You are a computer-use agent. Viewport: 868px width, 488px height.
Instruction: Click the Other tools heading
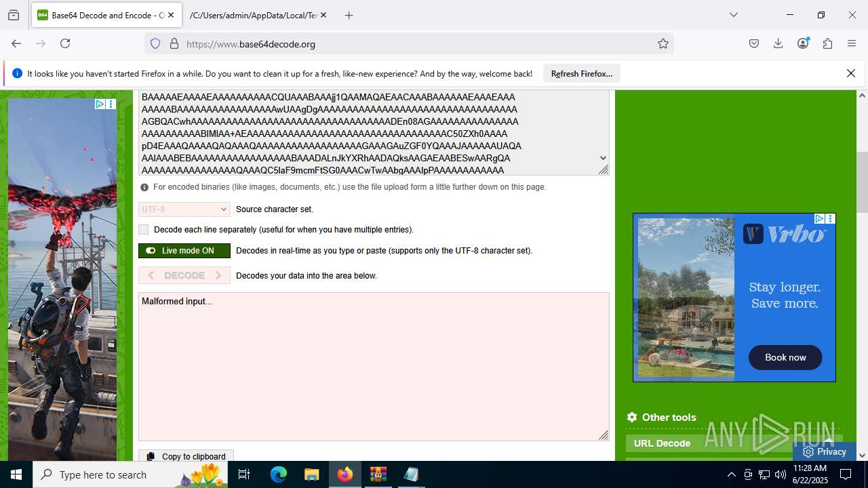[669, 417]
